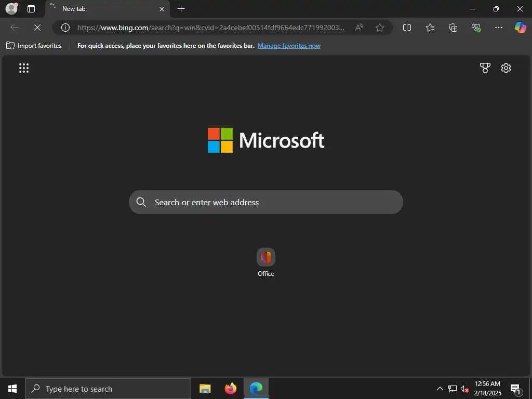Open the Office quick link tile

tap(265, 262)
